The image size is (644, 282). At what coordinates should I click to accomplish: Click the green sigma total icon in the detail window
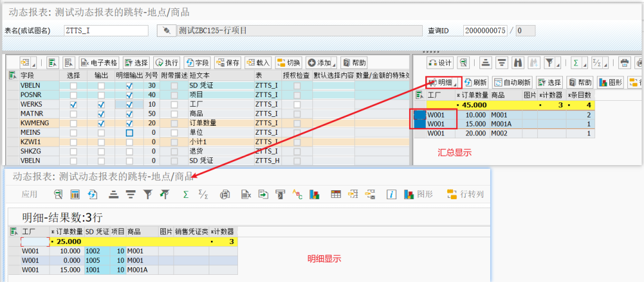185,194
